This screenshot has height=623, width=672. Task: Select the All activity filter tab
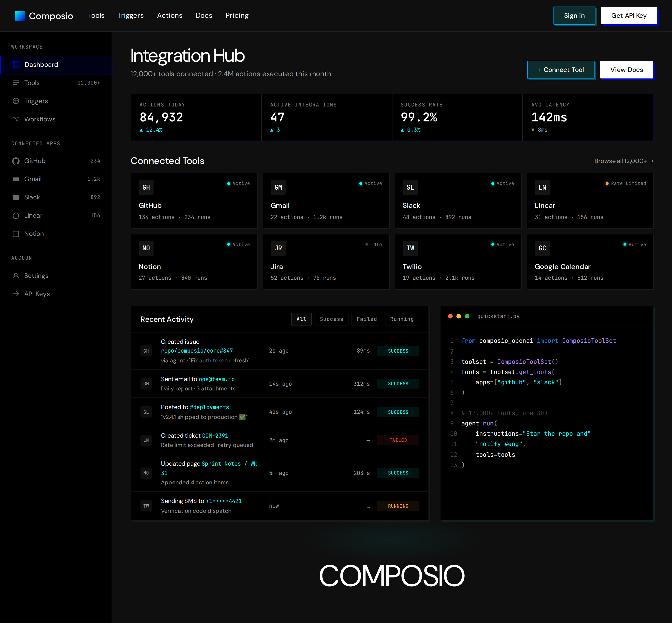pos(301,319)
